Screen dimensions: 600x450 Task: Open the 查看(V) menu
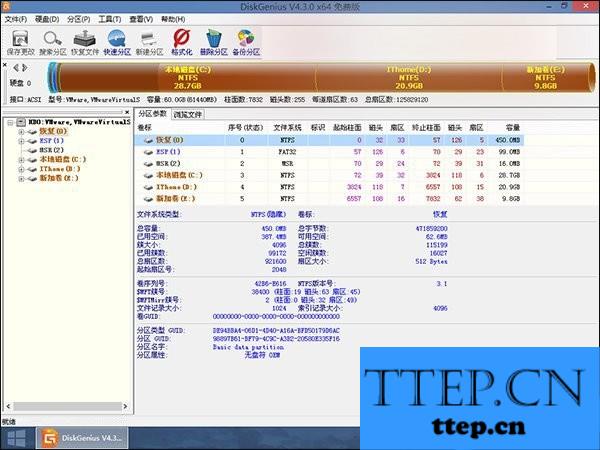[141, 19]
